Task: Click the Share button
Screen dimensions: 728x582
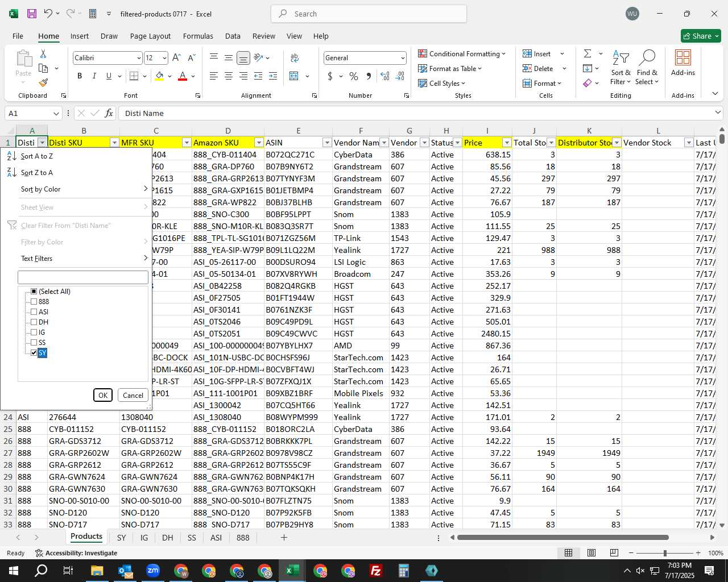Action: pyautogui.click(x=701, y=36)
